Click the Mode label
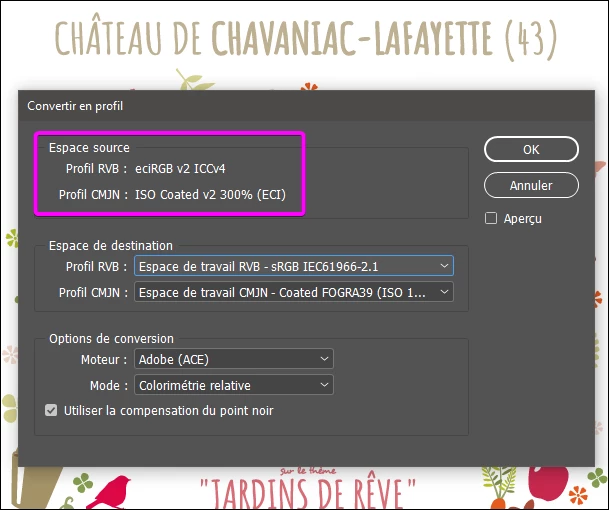The image size is (609, 510). pos(108,385)
